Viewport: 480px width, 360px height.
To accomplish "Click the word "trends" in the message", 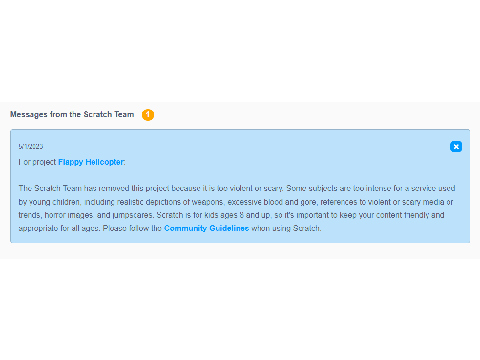I will pyautogui.click(x=29, y=215).
